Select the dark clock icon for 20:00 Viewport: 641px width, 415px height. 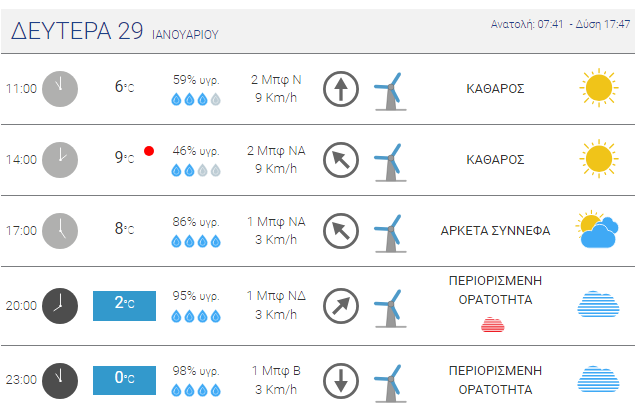[60, 306]
